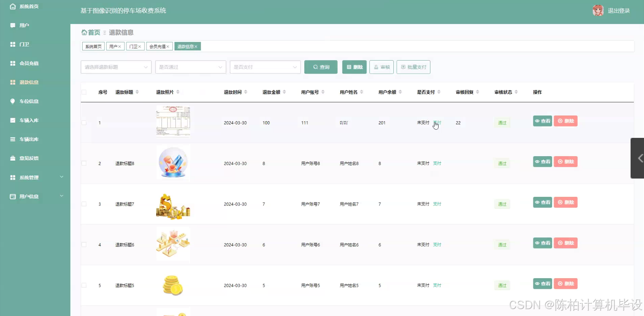Close the 会员充值 tab with its x

click(168, 47)
